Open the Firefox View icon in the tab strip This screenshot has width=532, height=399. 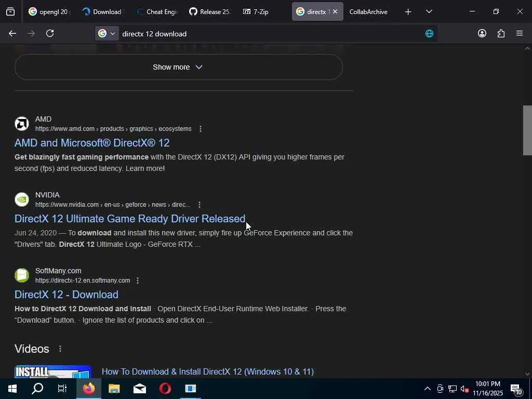coord(10,12)
